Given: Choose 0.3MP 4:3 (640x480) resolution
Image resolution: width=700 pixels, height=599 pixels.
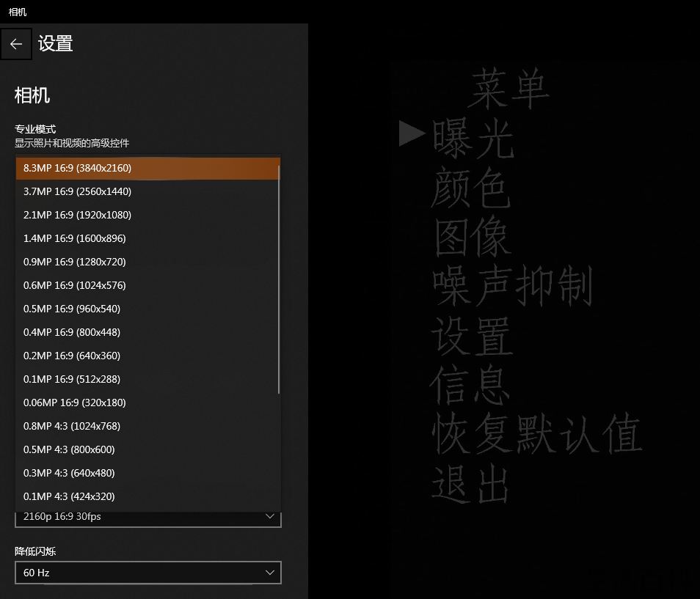Looking at the screenshot, I should click(x=147, y=473).
